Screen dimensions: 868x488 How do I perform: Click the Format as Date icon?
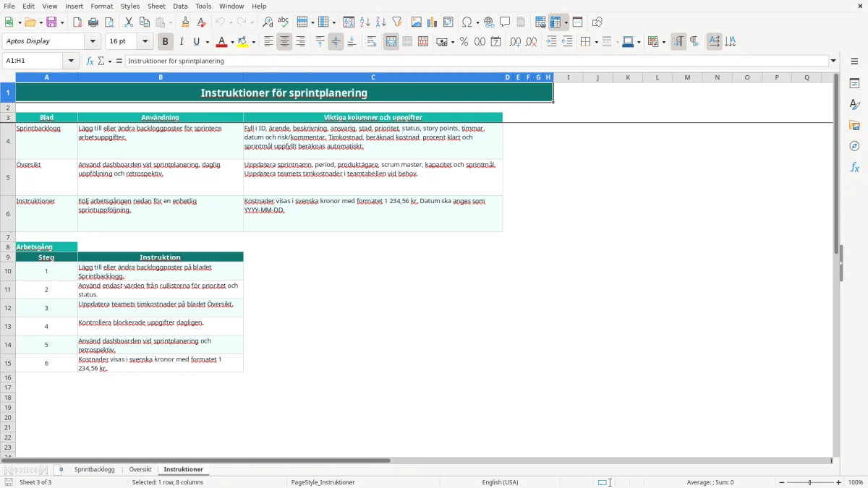point(495,42)
